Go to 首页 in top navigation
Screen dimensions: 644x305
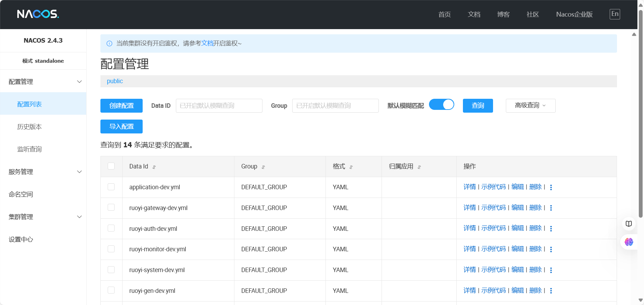point(445,15)
